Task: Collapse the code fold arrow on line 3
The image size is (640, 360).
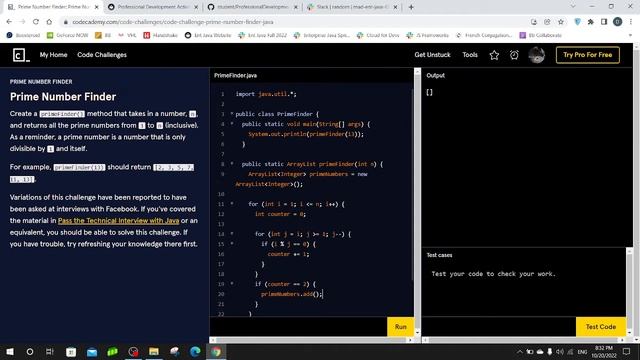Action: (232, 114)
